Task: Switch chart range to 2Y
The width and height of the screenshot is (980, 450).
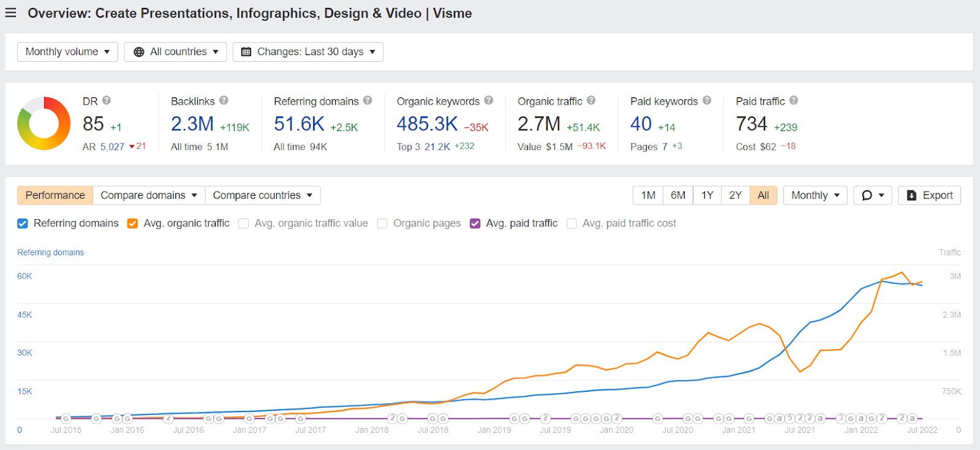Action: (736, 195)
